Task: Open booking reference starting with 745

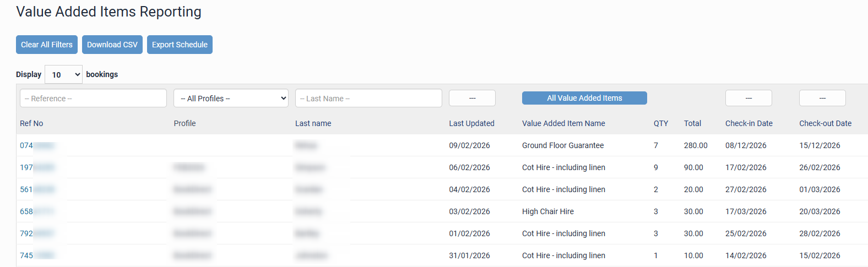Action: point(36,255)
